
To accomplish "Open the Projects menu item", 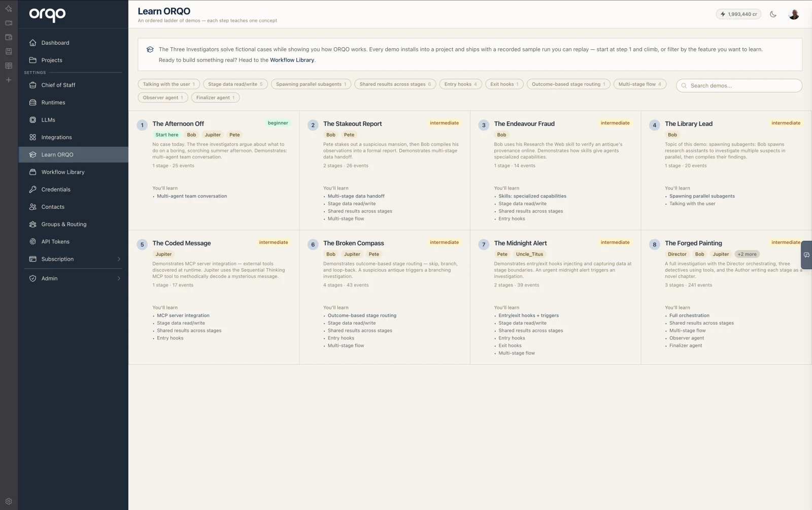I will pyautogui.click(x=74, y=60).
